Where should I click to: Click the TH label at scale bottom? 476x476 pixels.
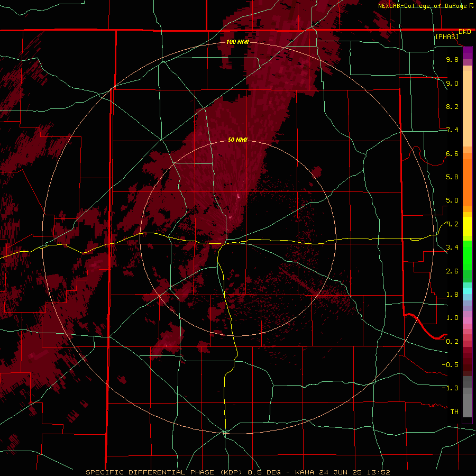point(454,412)
